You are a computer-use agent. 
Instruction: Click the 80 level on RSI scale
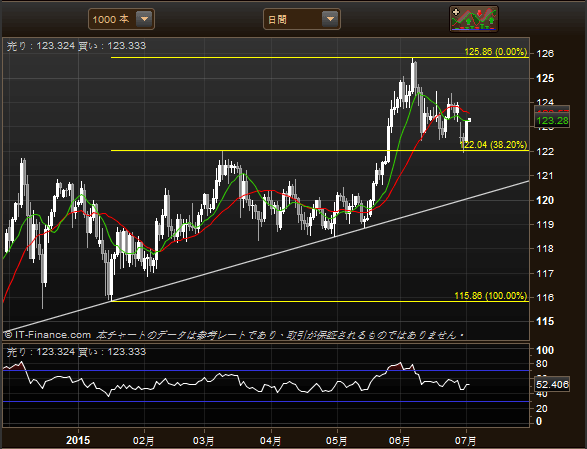pyautogui.click(x=541, y=364)
